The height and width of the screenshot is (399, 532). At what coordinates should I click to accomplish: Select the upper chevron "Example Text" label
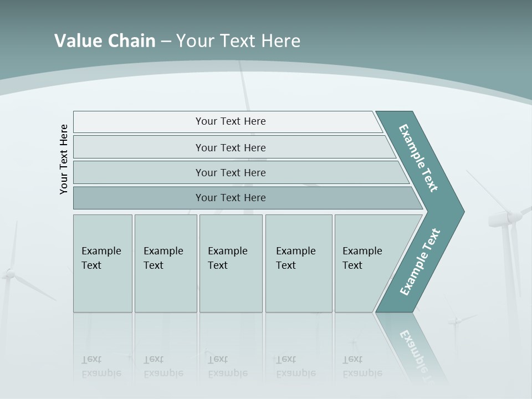click(x=418, y=158)
